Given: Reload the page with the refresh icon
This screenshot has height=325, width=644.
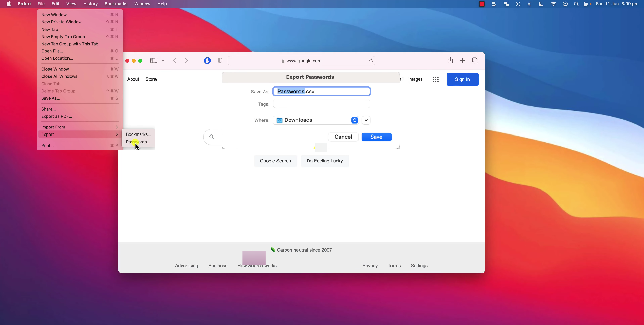Looking at the screenshot, I should click(371, 61).
